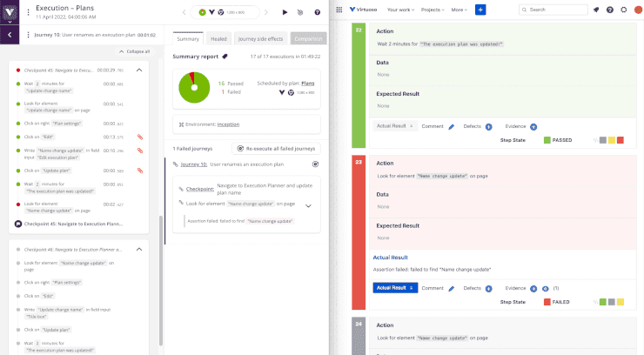The image size is (644, 355).
Task: Open the app grid launcher icon
Action: (339, 10)
